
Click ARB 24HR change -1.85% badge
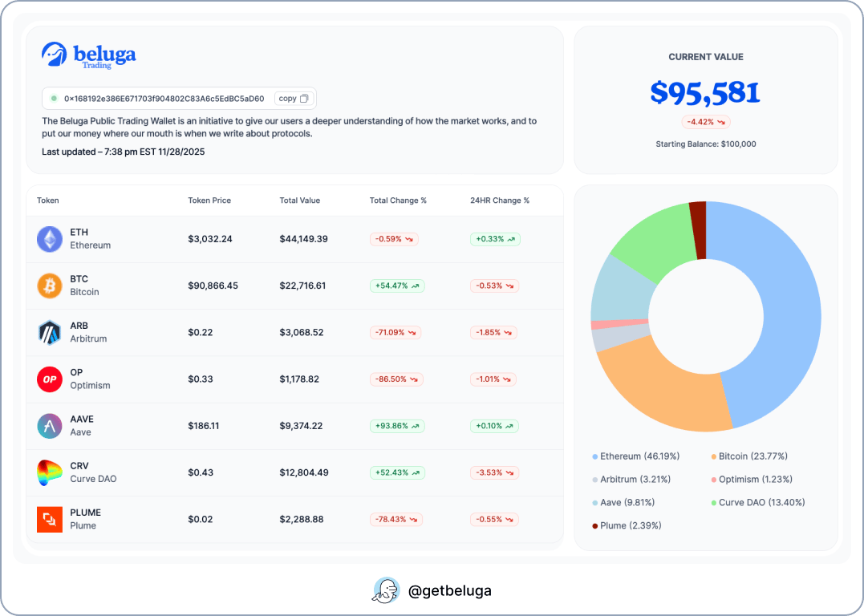pyautogui.click(x=493, y=333)
